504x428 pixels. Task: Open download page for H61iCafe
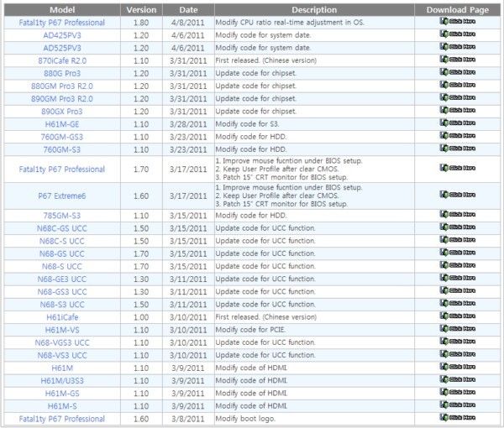[458, 316]
